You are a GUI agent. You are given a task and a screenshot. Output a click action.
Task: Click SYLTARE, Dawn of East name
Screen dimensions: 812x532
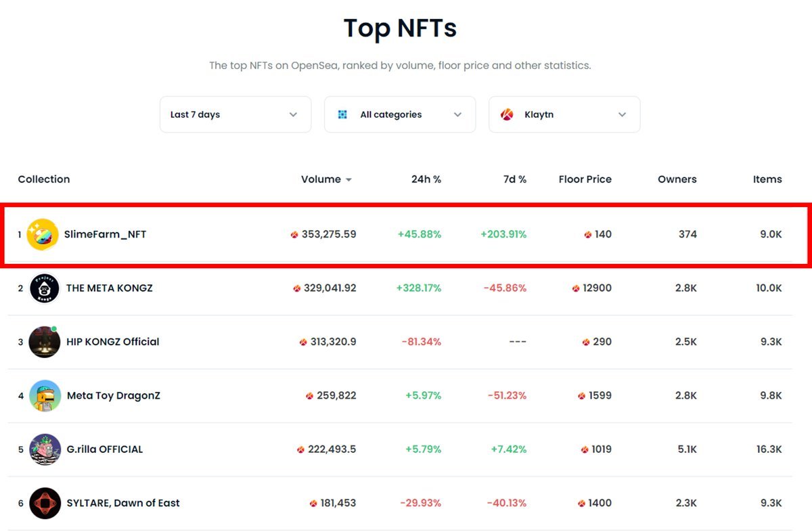(123, 503)
